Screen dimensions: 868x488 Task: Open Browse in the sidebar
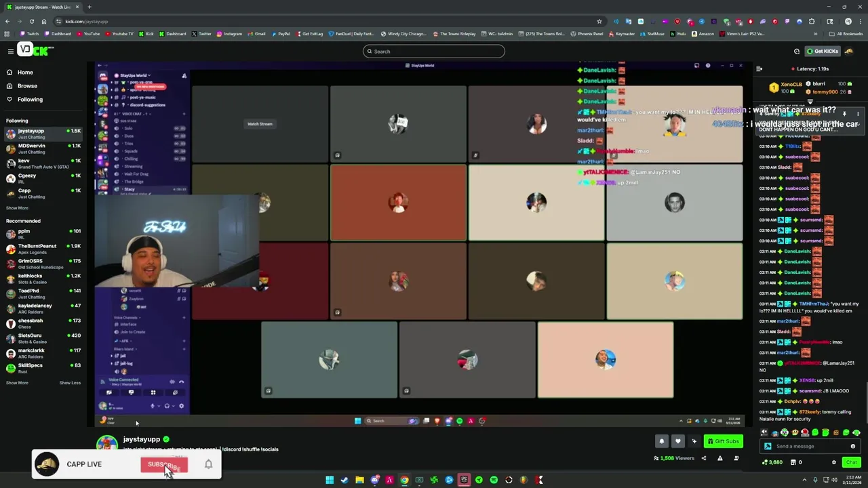click(27, 85)
